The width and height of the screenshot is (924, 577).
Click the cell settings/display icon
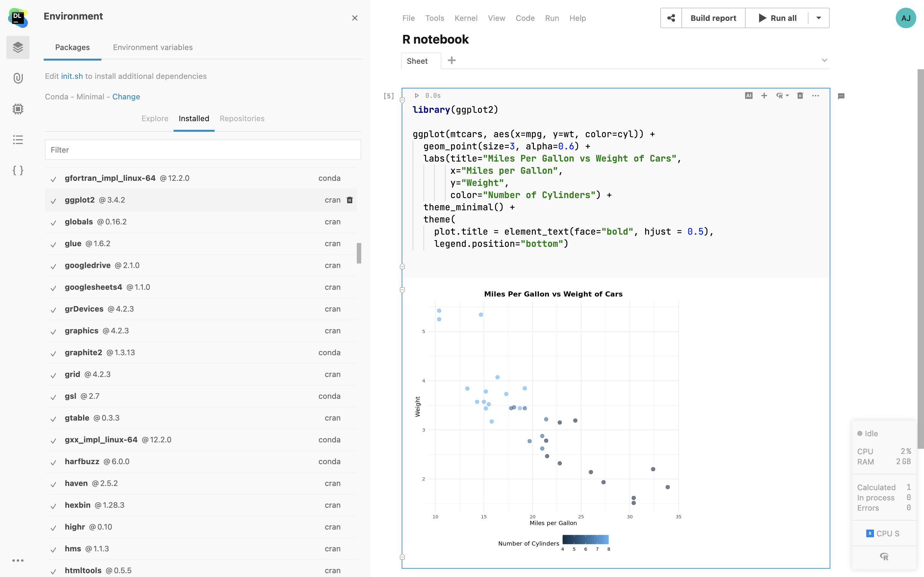tap(816, 96)
